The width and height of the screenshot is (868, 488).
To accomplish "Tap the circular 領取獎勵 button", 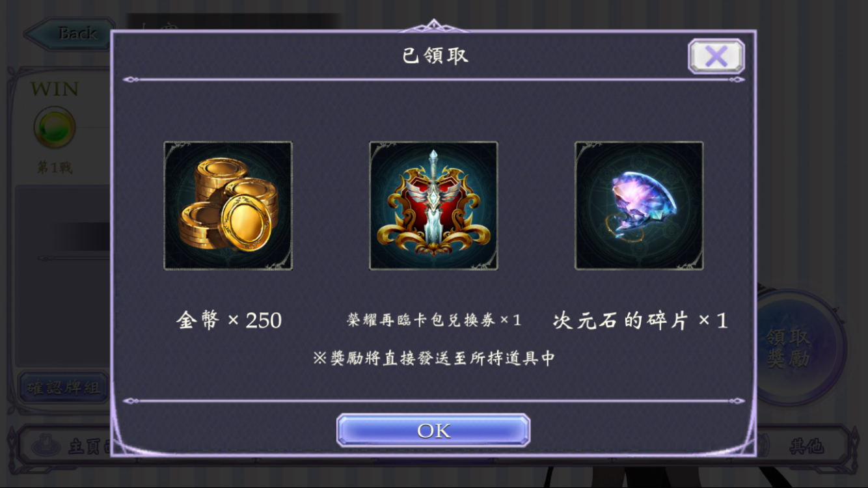I will point(800,348).
